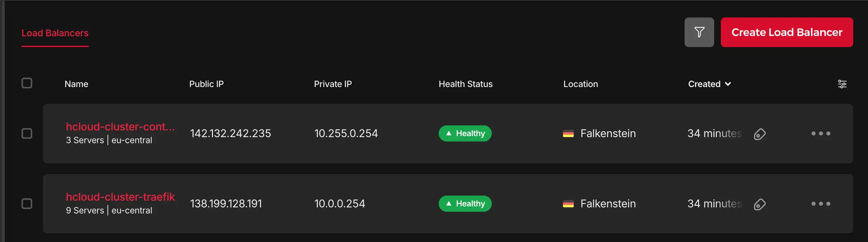
Task: Toggle the select-all checkbox in header
Action: (x=27, y=83)
